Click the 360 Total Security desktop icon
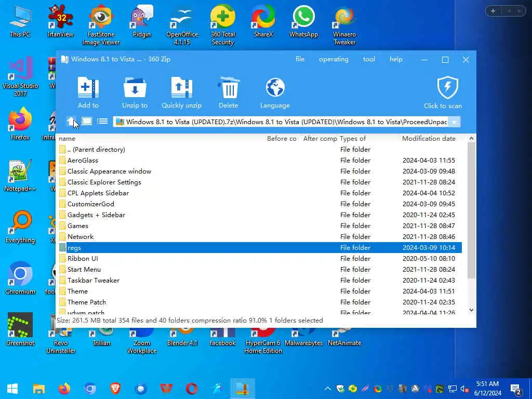This screenshot has width=532, height=399. (x=222, y=25)
